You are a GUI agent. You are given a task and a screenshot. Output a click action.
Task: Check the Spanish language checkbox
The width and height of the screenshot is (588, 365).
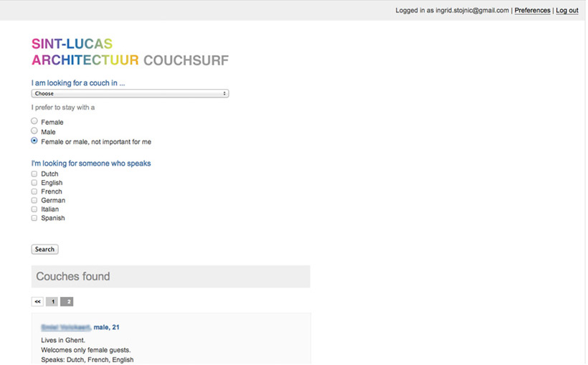[34, 218]
